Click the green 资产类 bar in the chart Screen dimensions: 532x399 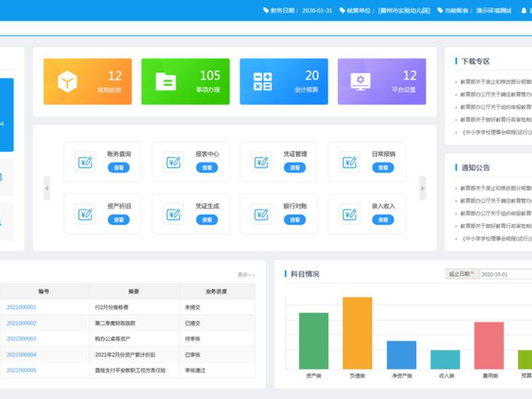(313, 340)
